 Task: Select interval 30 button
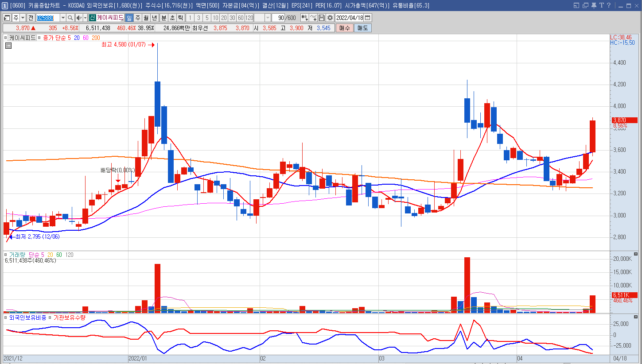[232, 18]
